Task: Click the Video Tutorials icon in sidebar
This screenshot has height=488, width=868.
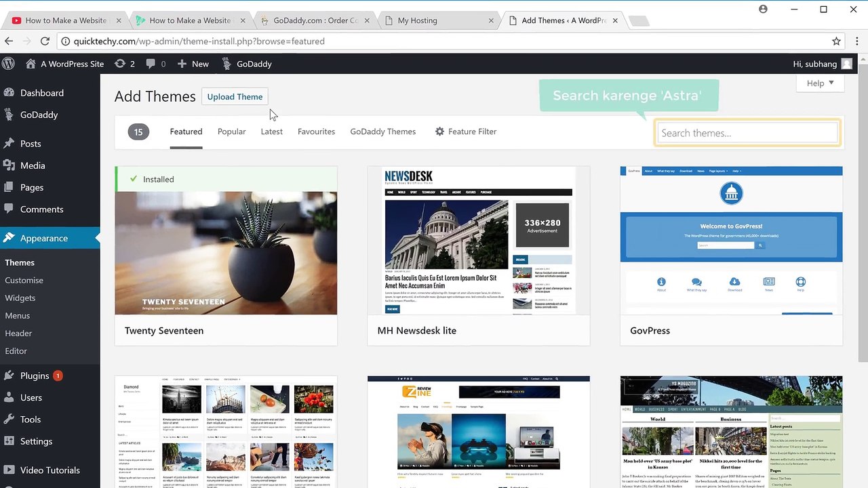Action: click(9, 470)
